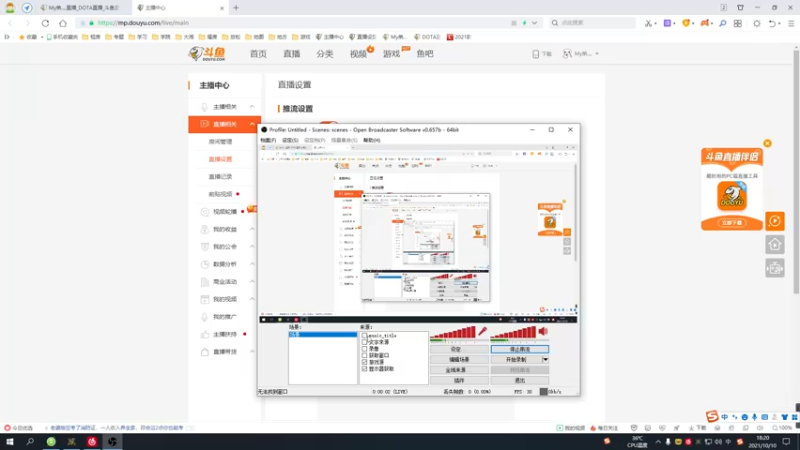Screen dimensions: 800x450
Task: Click the sun brightness icon in toolbar
Action: click(x=757, y=23)
